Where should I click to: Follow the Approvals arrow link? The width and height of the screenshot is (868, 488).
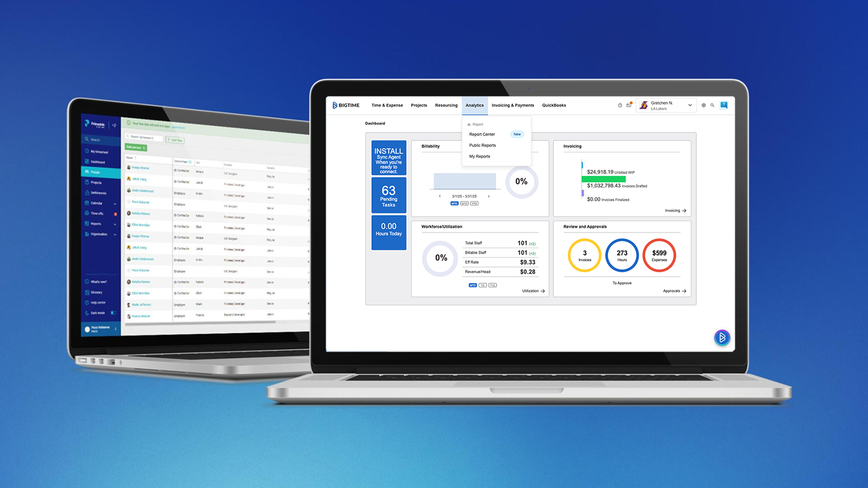coord(675,291)
